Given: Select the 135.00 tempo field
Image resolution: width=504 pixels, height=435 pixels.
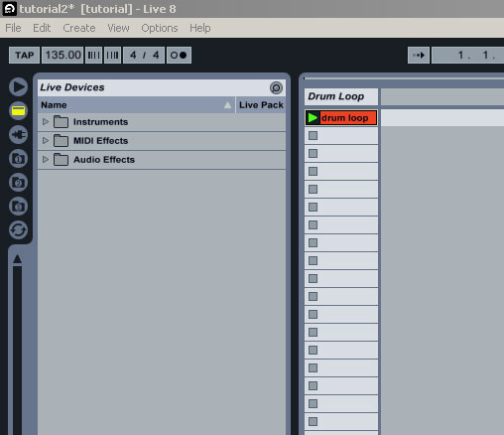Looking at the screenshot, I should point(63,55).
